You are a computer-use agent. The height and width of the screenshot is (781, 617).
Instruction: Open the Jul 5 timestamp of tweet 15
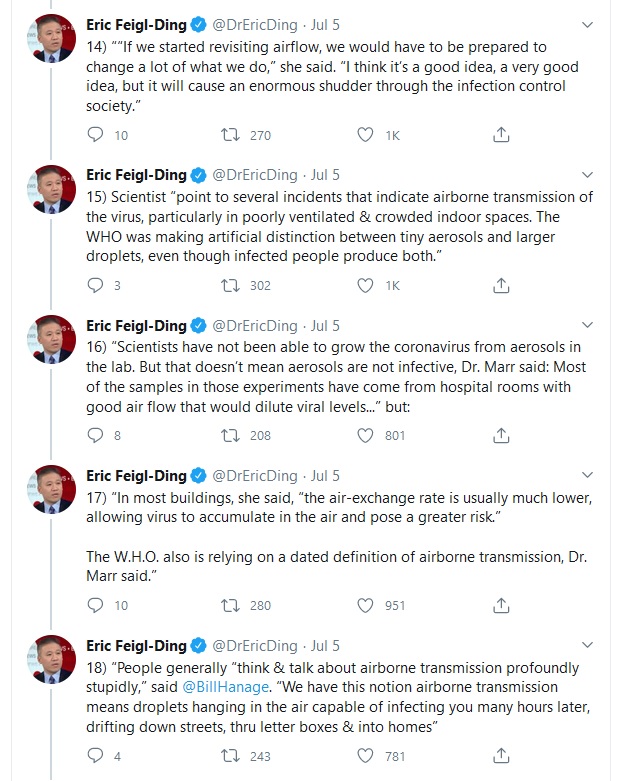coord(325,176)
